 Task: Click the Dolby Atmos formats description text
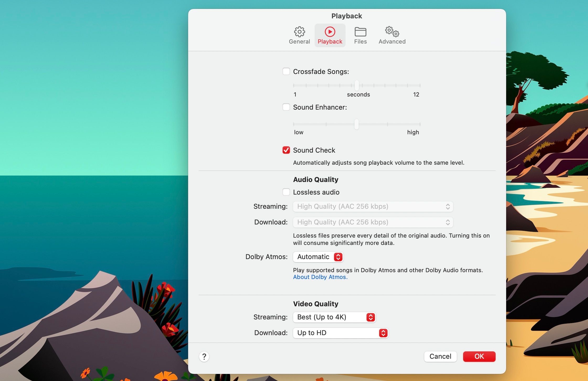388,270
